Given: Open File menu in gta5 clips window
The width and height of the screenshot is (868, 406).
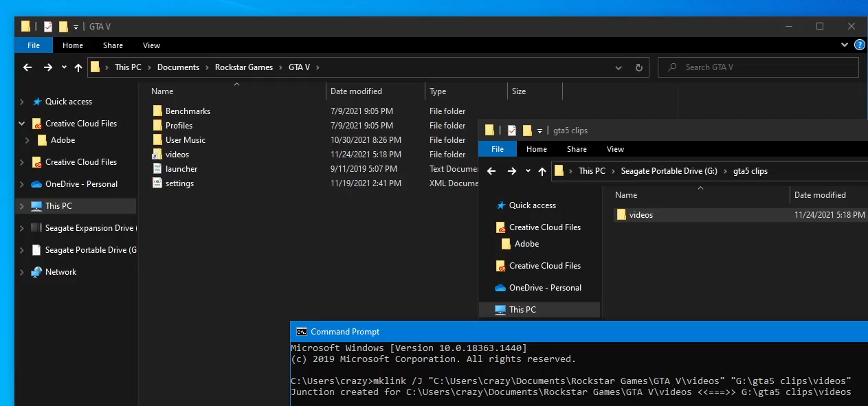Looking at the screenshot, I should [498, 149].
